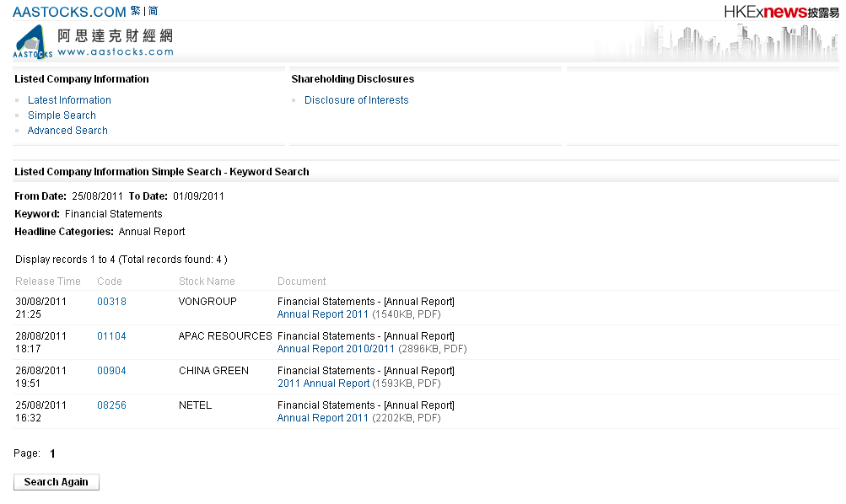Open stock code 00318
Image resolution: width=846 pixels, height=504 pixels.
click(x=111, y=302)
